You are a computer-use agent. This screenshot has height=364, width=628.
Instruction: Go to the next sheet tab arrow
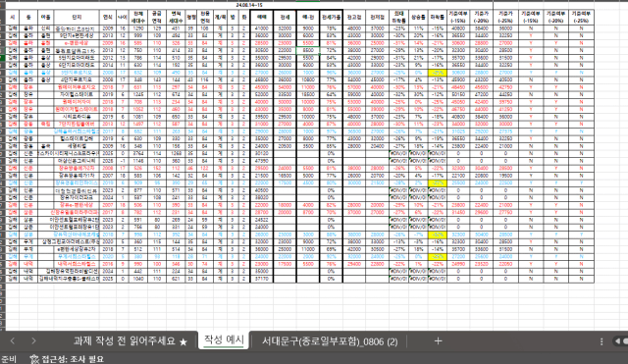[33, 340]
